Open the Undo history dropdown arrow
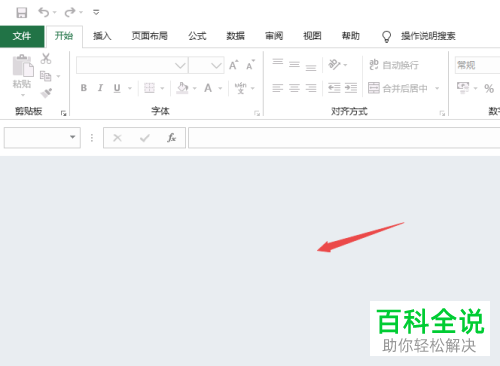 click(55, 13)
